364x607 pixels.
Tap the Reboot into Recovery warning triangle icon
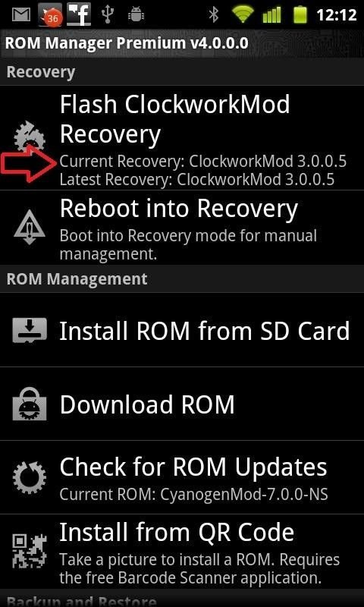point(30,227)
